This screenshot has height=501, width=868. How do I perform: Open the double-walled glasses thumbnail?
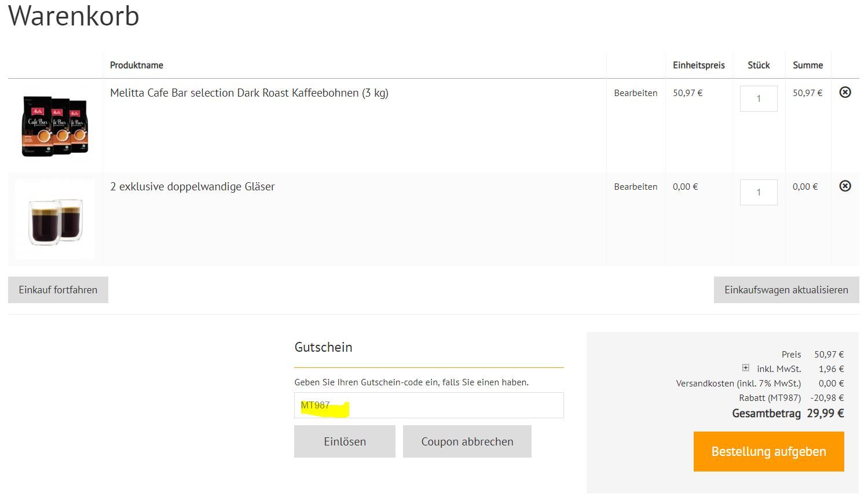pos(55,219)
